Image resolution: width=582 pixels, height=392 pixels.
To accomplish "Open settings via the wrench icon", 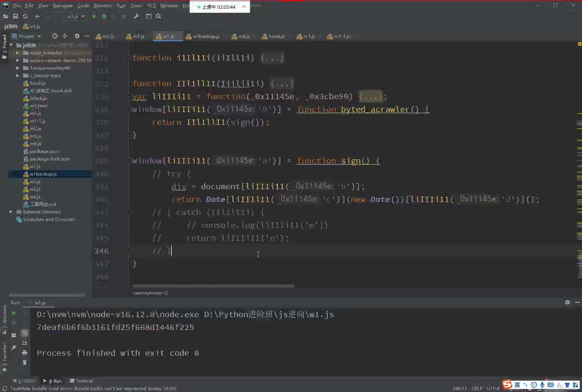I will [136, 16].
